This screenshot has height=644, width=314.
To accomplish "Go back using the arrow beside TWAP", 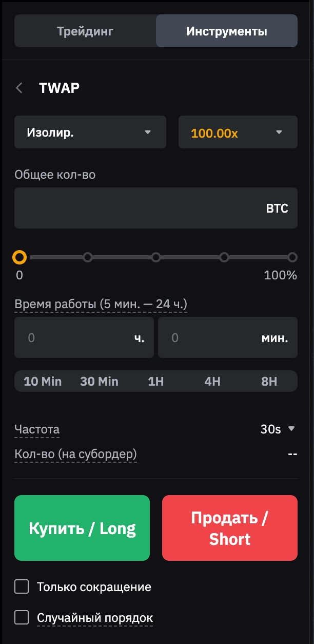I will click(x=19, y=88).
